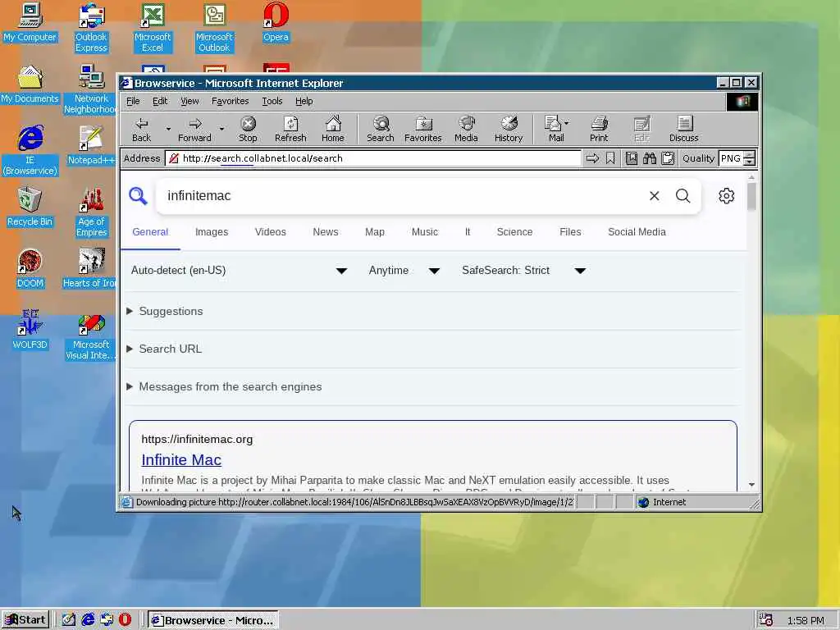This screenshot has height=630, width=840.
Task: Switch to the Science tab
Action: [514, 232]
